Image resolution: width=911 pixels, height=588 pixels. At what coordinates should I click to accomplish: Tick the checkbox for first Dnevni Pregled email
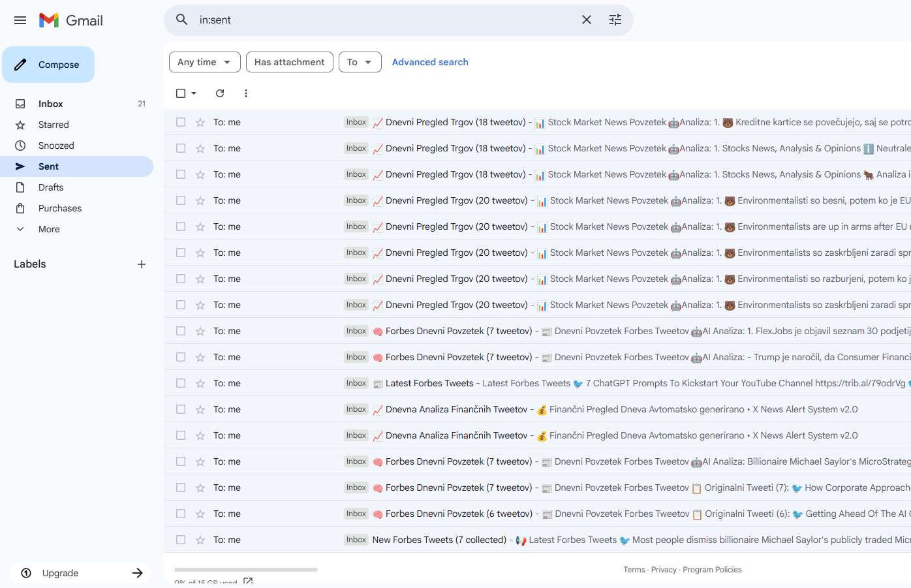pos(181,122)
